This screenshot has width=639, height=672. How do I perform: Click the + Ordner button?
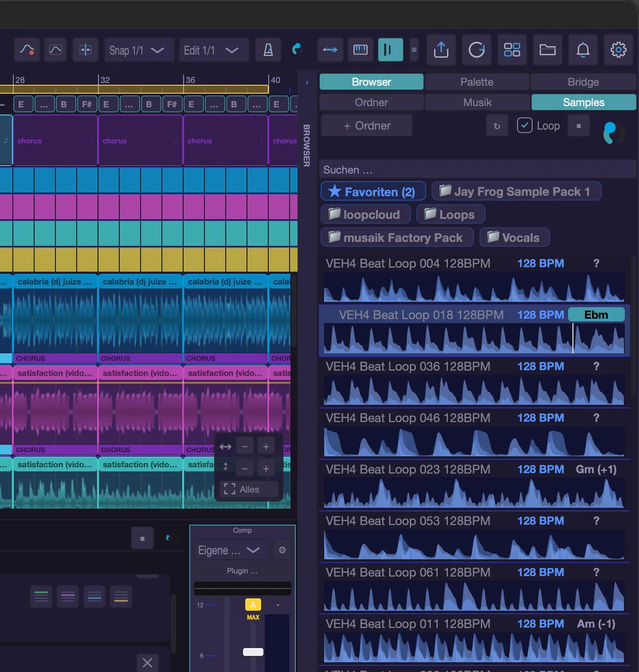coord(367,126)
